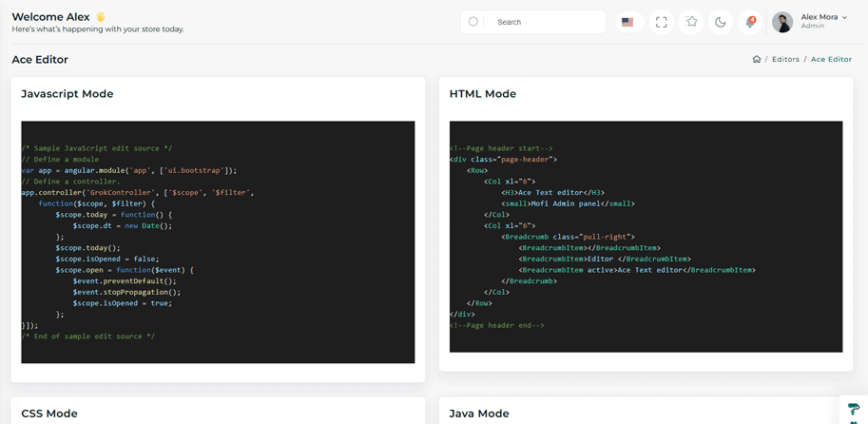This screenshot has height=424, width=868.
Task: Click Alex Mora's profile avatar
Action: point(782,22)
